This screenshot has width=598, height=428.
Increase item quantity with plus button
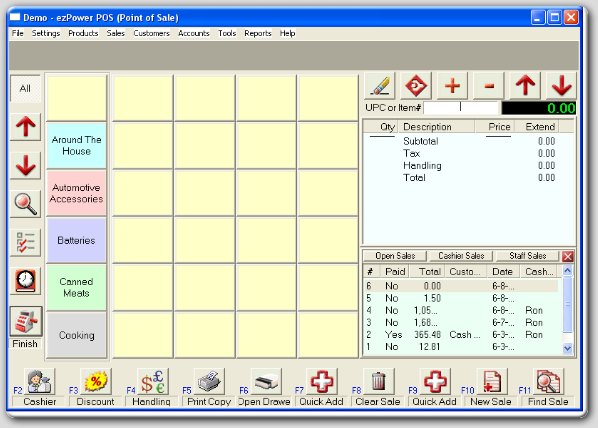click(x=452, y=85)
